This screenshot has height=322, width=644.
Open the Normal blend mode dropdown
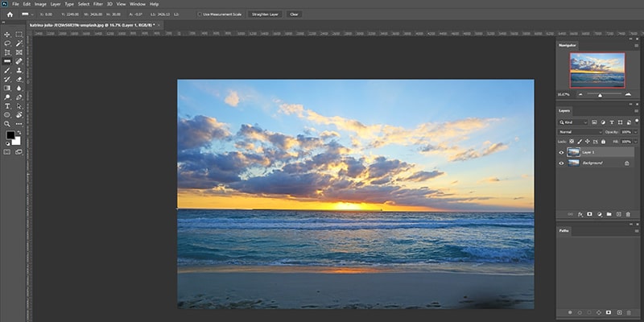580,132
